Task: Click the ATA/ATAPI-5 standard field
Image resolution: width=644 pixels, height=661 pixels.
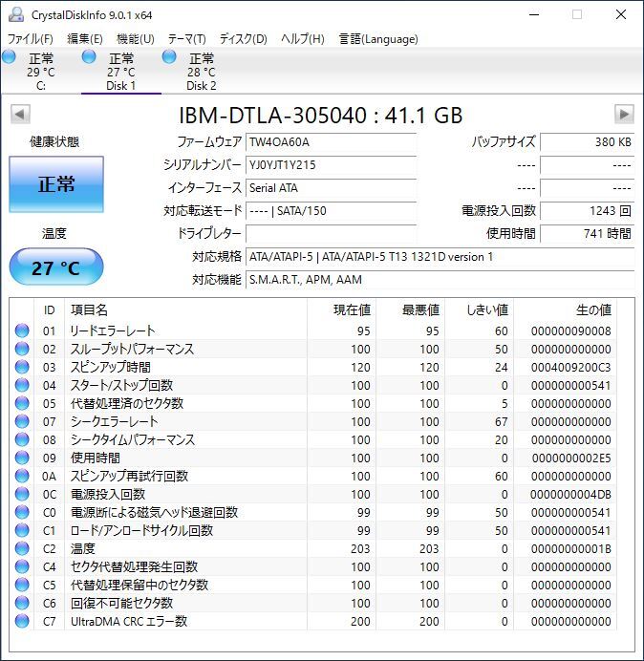Action: tap(440, 256)
